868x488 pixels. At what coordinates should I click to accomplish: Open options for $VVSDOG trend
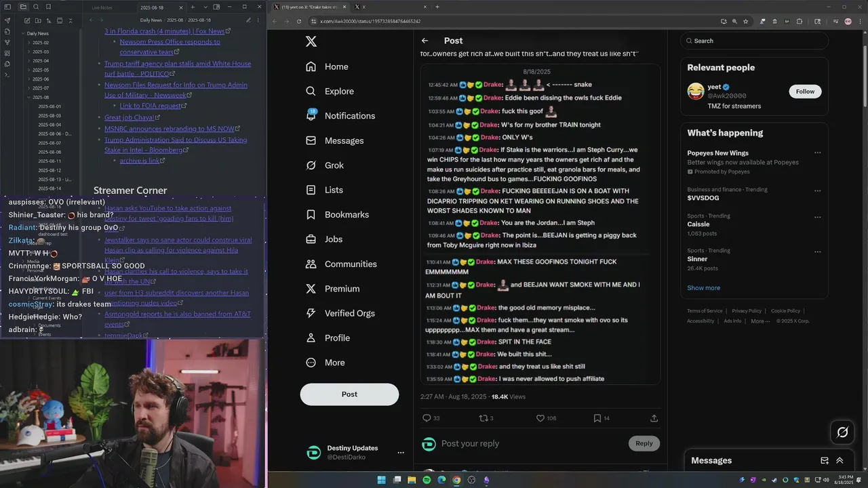[x=817, y=190]
